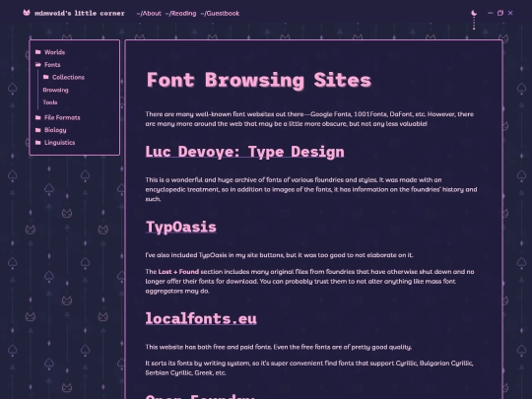Visit the ~/Guestbook page
532x399 pixels.
pyautogui.click(x=220, y=13)
